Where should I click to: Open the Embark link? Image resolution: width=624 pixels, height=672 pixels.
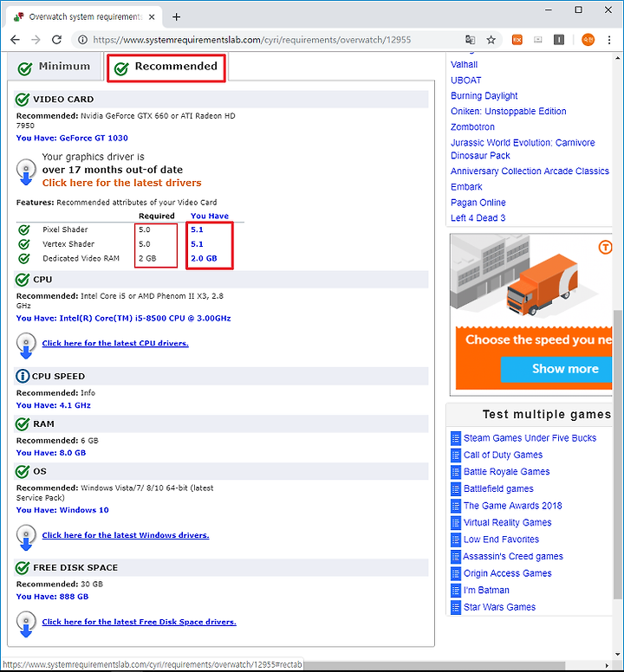[x=466, y=187]
